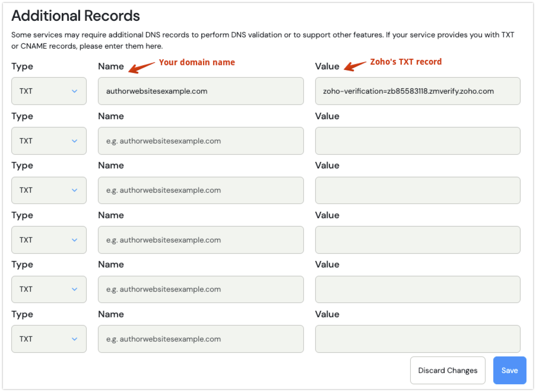
Task: Focus the sixth row's Name input field
Action: point(201,339)
